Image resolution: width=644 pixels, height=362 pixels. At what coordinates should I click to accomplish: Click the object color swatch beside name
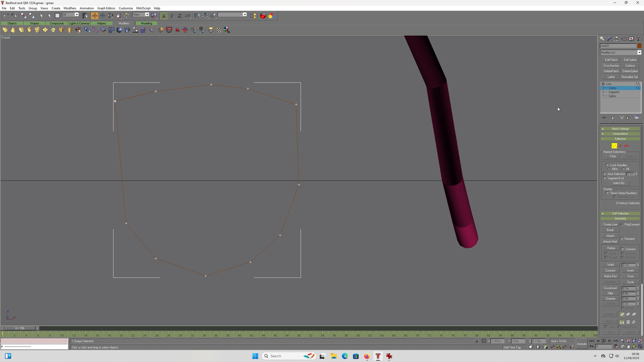(639, 46)
